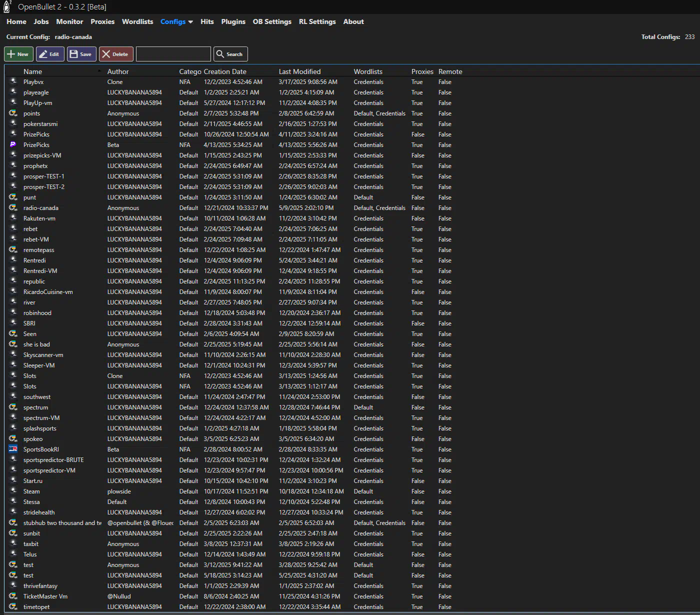The width and height of the screenshot is (700, 615).
Task: Open OB Settings
Action: point(272,21)
